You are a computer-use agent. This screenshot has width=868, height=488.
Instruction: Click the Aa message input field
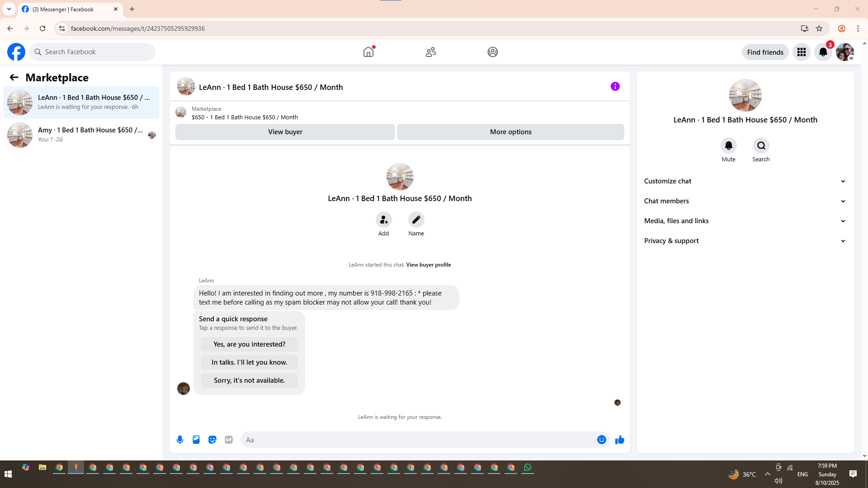point(416,440)
